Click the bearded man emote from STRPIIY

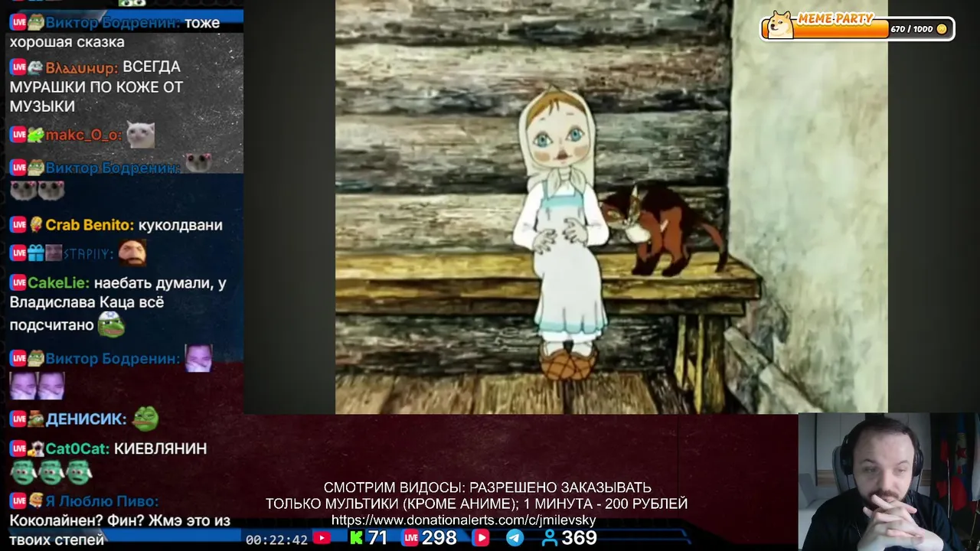132,253
